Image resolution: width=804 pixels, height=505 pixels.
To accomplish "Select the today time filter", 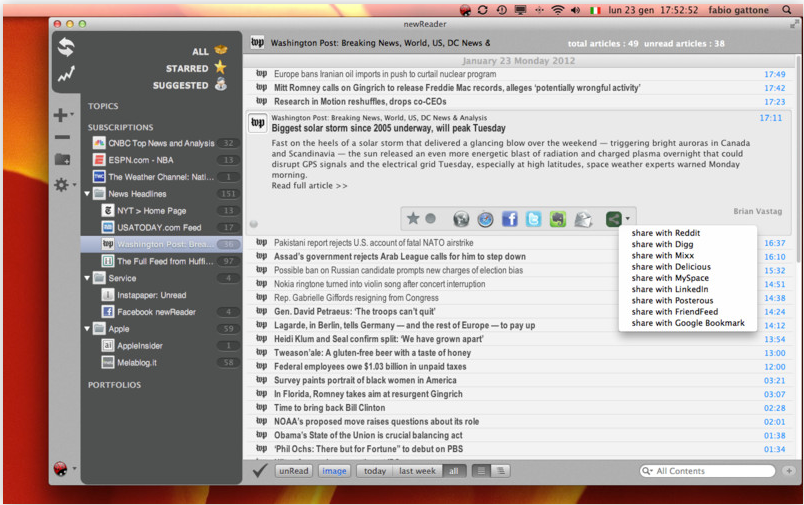I will coord(374,471).
